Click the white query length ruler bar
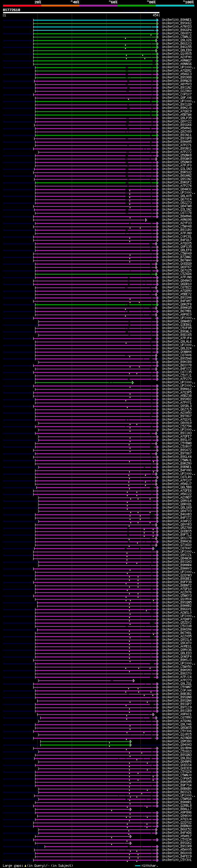 coord(81,13)
